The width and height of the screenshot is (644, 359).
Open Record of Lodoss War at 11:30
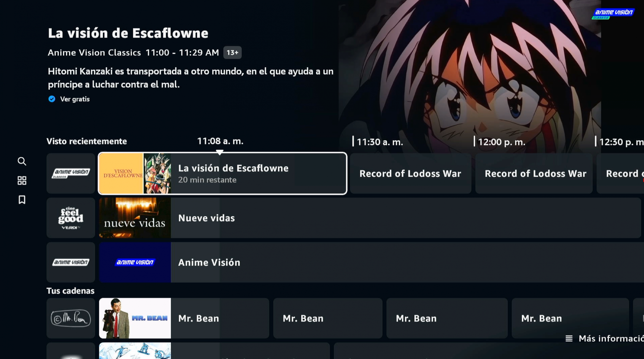pyautogui.click(x=410, y=173)
